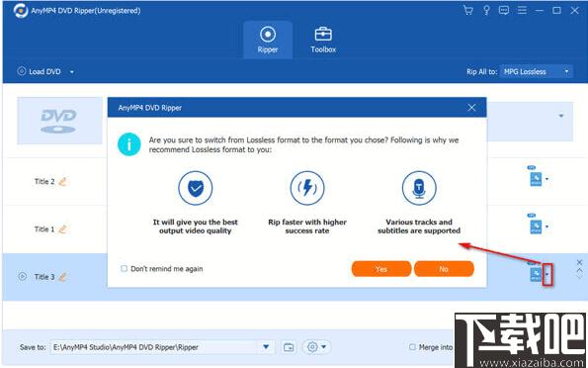Click the register key icon

(486, 10)
